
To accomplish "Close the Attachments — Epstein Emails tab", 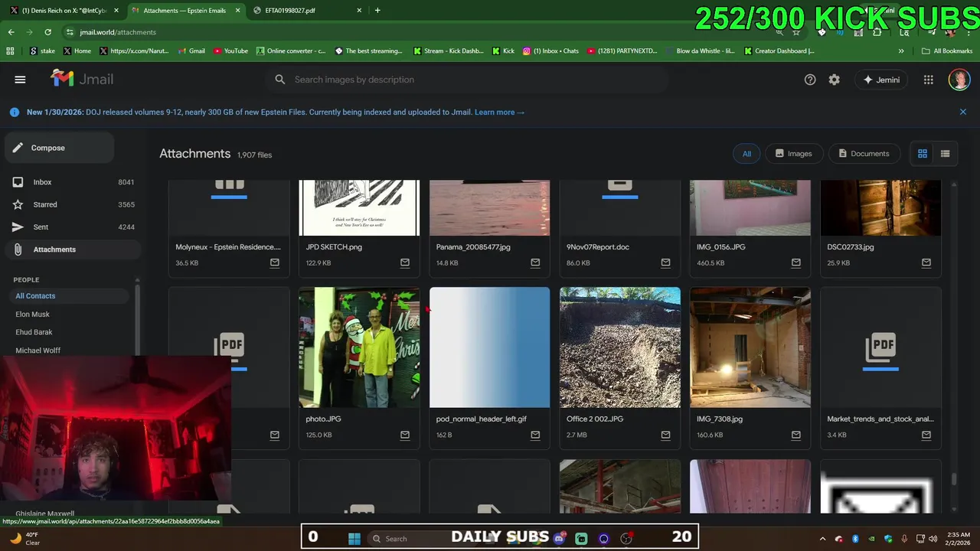I will (238, 10).
